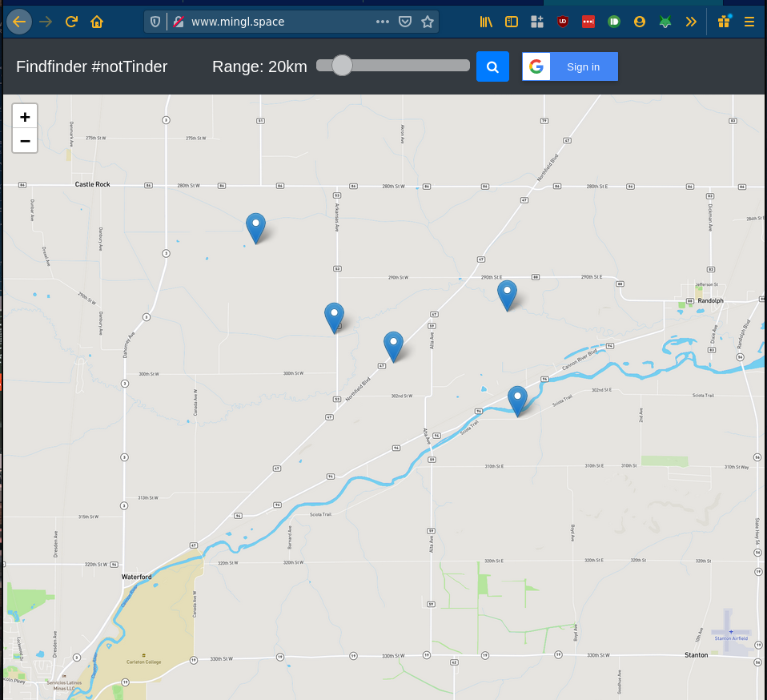This screenshot has width=767, height=700.
Task: Click the Stanton Airfield label
Action: 731,638
